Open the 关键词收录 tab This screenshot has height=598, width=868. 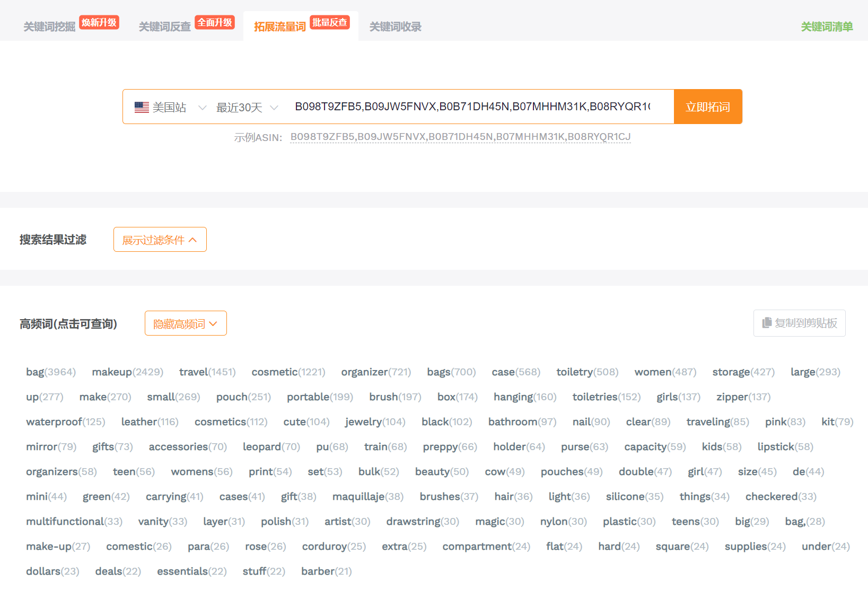click(395, 27)
